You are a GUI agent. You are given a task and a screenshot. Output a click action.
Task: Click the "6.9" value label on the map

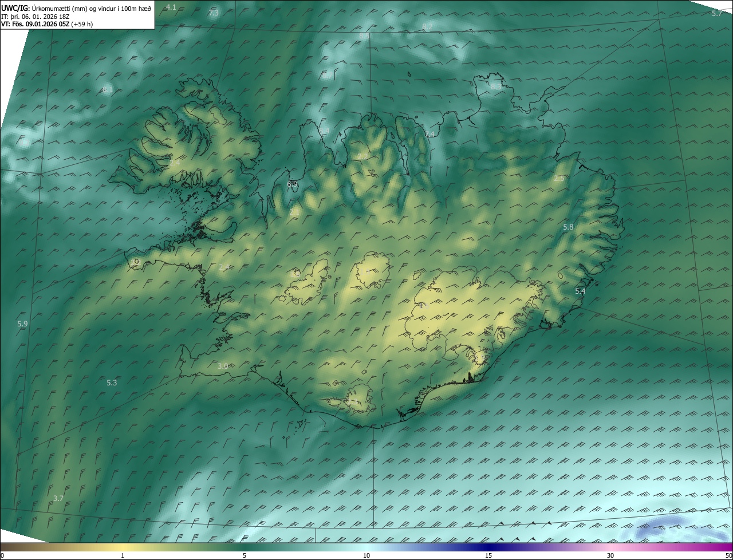(x=292, y=184)
